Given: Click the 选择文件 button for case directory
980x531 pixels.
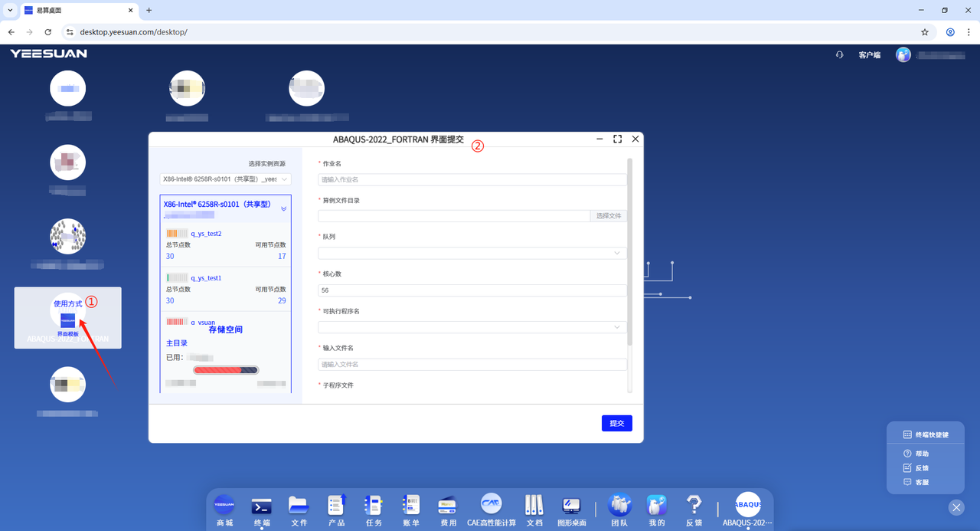Looking at the screenshot, I should pos(609,216).
